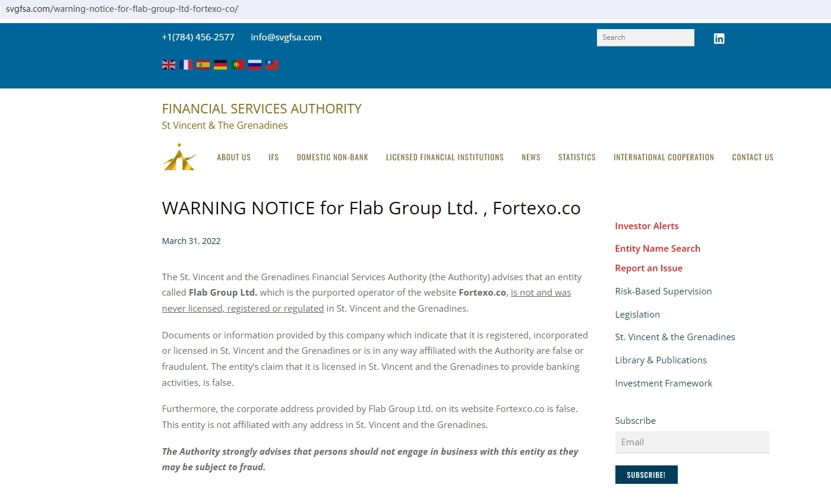831x504 pixels.
Task: Select the Taiwan flag for Chinese
Action: (x=272, y=65)
